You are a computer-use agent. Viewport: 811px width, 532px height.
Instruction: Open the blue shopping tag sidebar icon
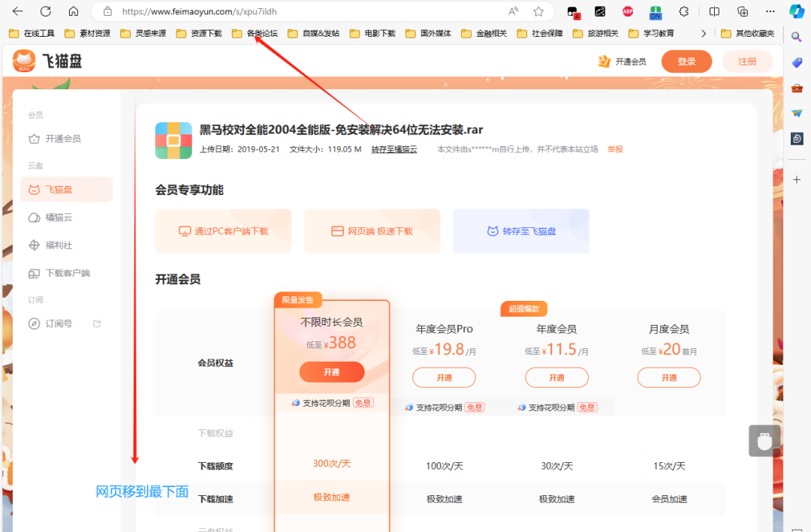pos(797,62)
